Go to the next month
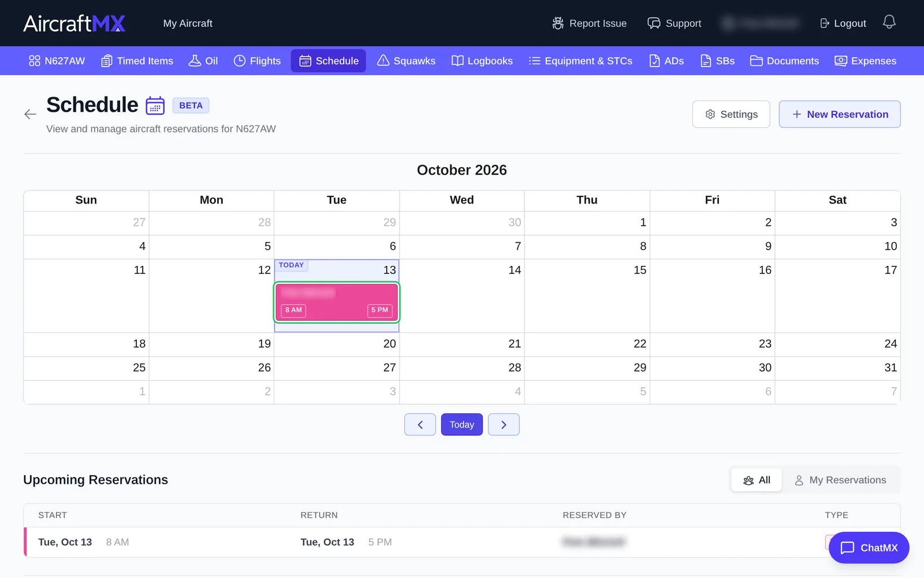This screenshot has height=578, width=924. (504, 425)
